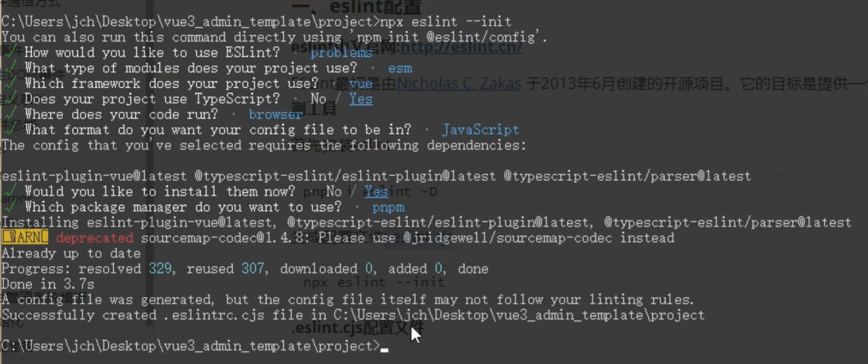Open the Nicholas C. Zakas link

pos(459,84)
